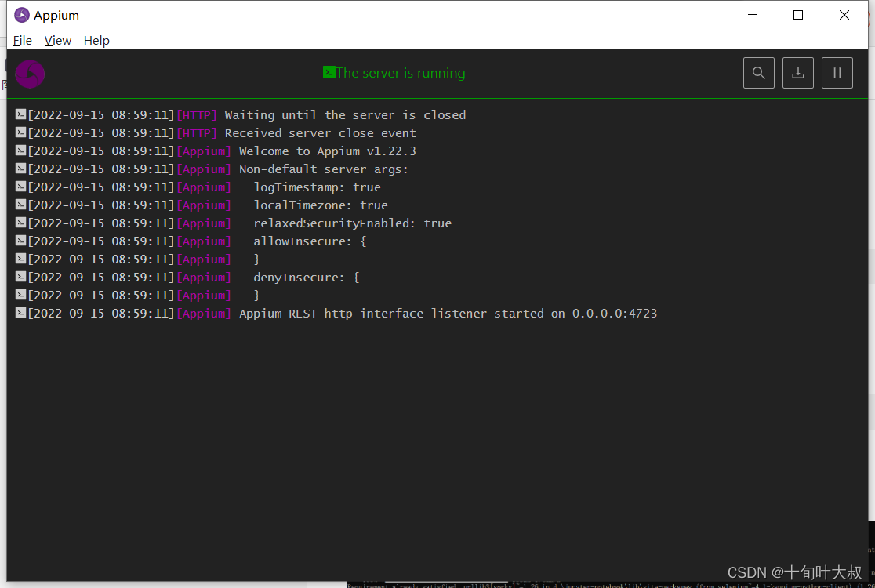Viewport: 875px width, 588px height.
Task: Download the raw server logs
Action: pyautogui.click(x=797, y=73)
